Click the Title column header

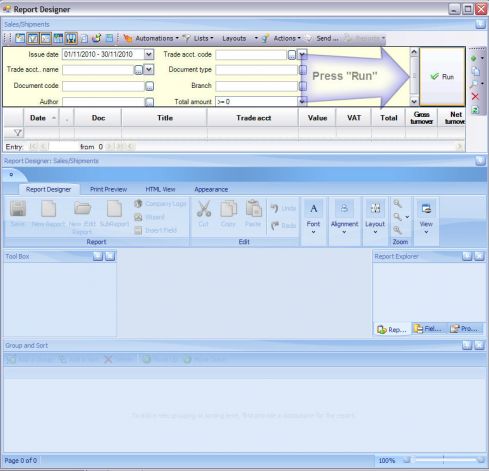click(165, 118)
